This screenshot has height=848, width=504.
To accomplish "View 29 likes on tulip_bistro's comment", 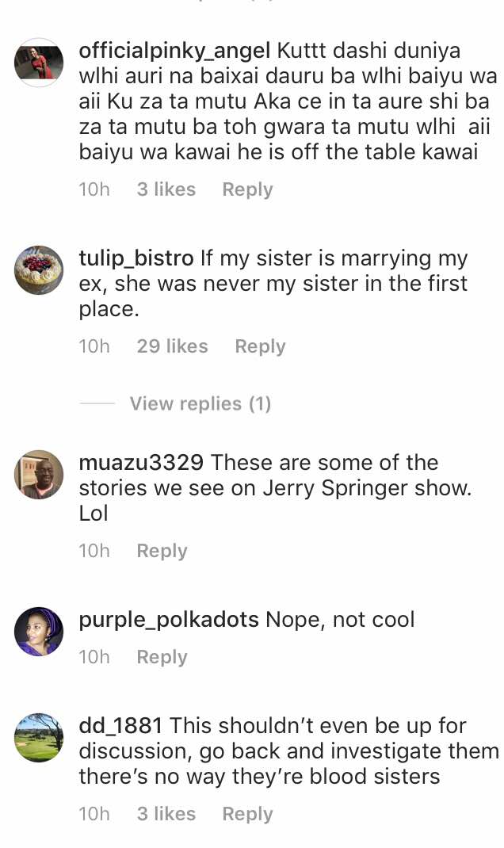I will tap(172, 347).
